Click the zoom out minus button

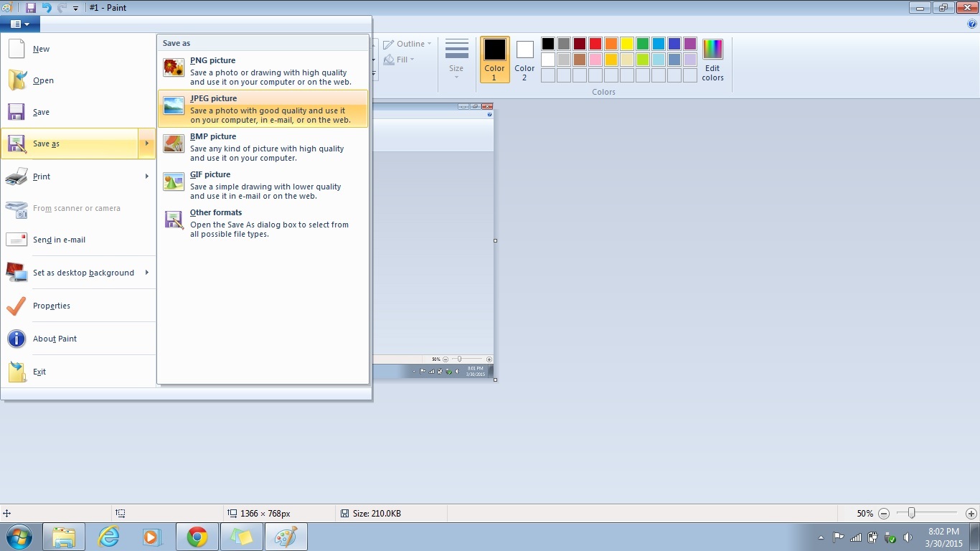(884, 514)
